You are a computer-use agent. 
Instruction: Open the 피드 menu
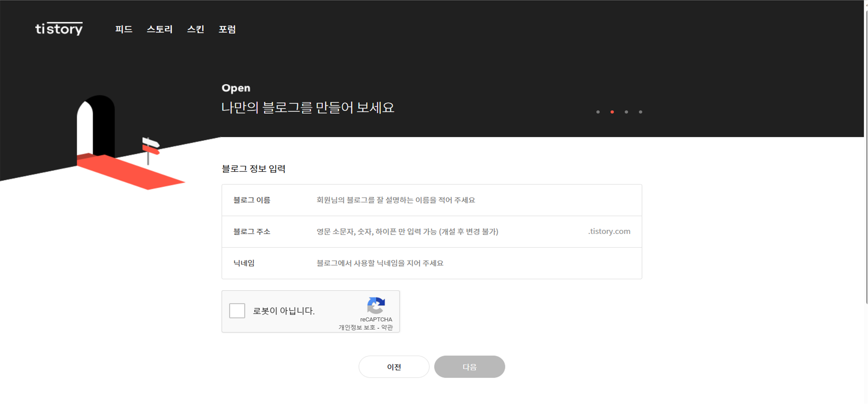coord(124,29)
